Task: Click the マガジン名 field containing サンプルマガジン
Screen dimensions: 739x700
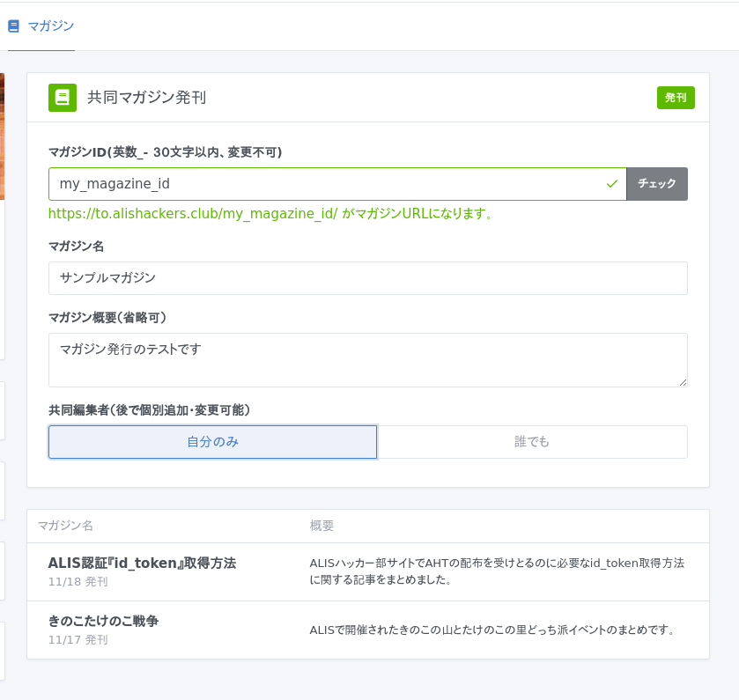Action: [367, 278]
